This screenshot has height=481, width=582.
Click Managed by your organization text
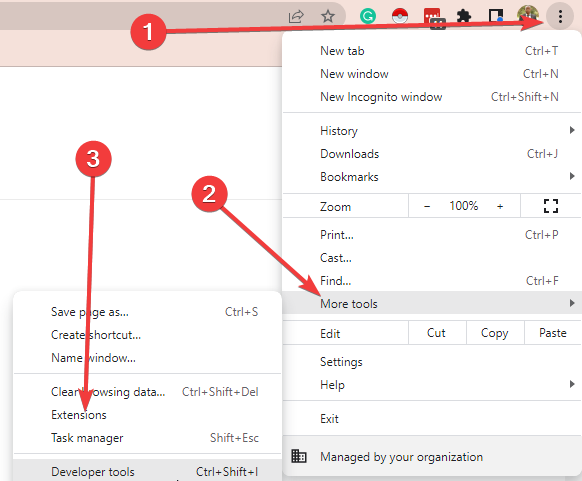coord(402,457)
